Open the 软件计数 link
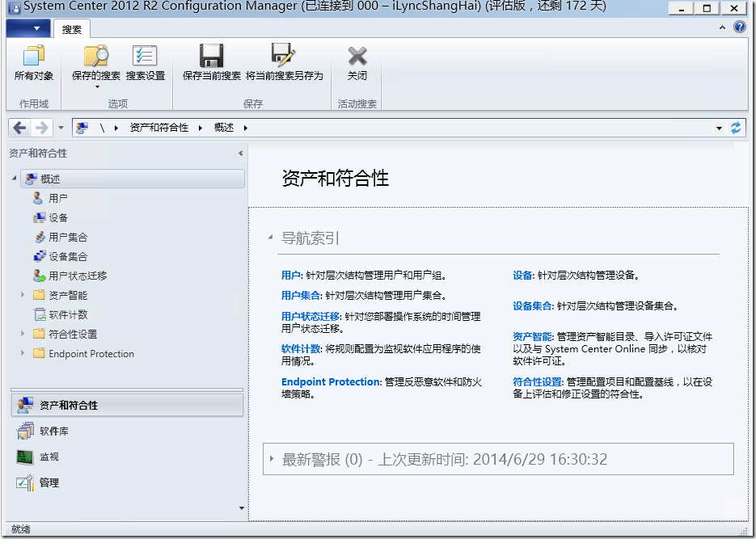This screenshot has width=756, height=539. tap(300, 349)
